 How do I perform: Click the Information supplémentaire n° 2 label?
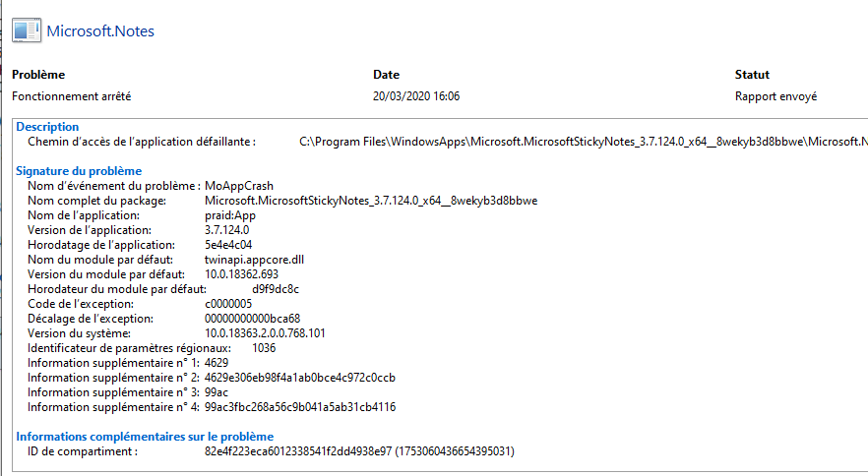point(113,378)
